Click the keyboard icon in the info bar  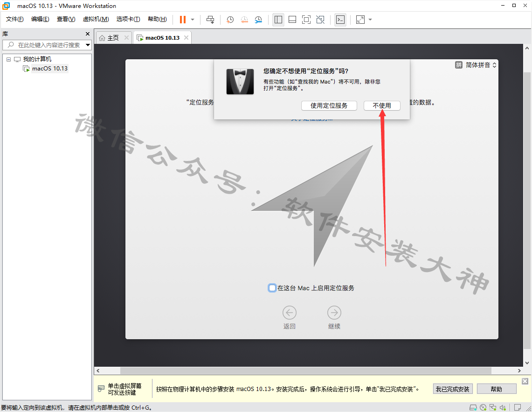coord(101,388)
